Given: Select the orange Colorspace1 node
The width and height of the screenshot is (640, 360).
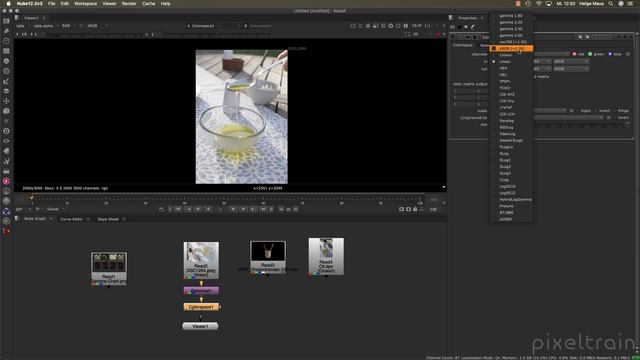Looking at the screenshot, I should tap(201, 307).
